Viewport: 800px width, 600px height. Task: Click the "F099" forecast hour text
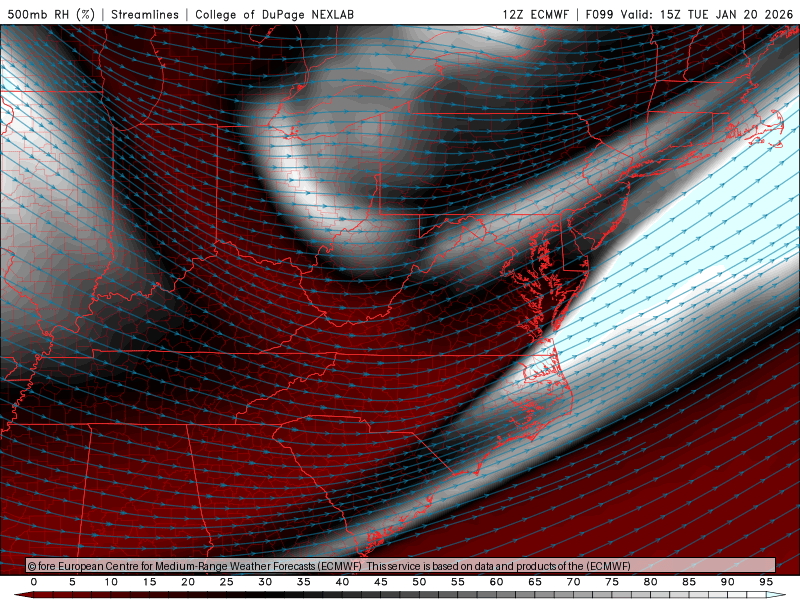pyautogui.click(x=599, y=14)
